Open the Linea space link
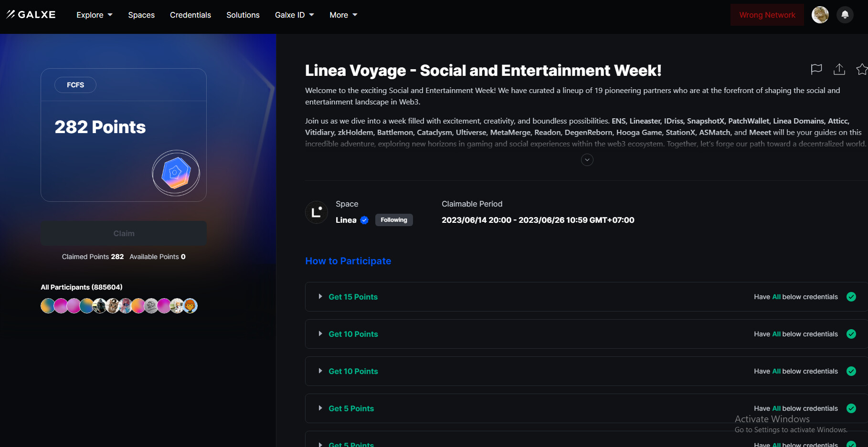This screenshot has height=447, width=868. coord(346,220)
